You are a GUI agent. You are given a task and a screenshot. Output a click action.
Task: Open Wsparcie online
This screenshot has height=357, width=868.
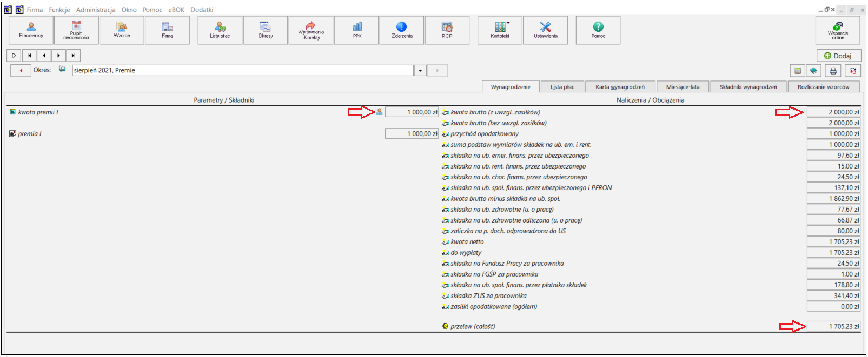[838, 30]
